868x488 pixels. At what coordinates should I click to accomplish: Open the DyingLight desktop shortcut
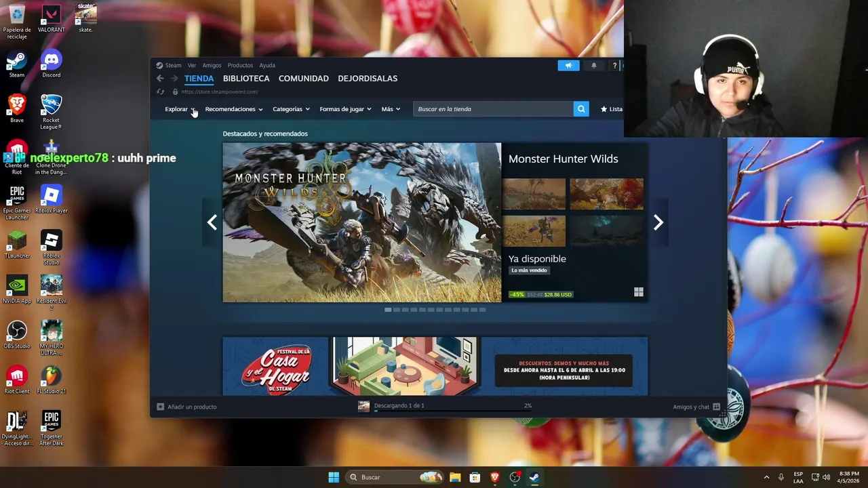click(x=17, y=428)
